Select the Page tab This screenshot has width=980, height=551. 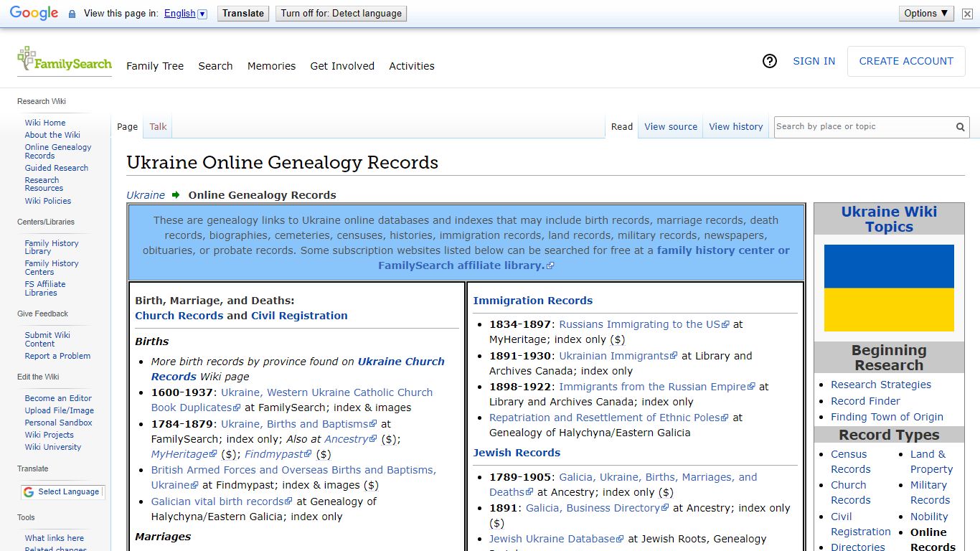127,127
